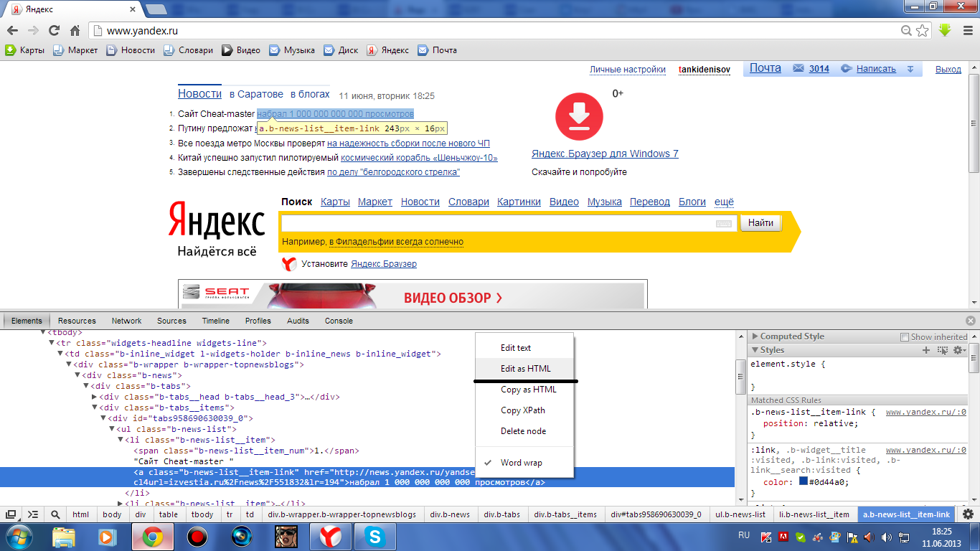Click the blue #0d44a0 color swatch
This screenshot has width=980, height=551.
(803, 482)
